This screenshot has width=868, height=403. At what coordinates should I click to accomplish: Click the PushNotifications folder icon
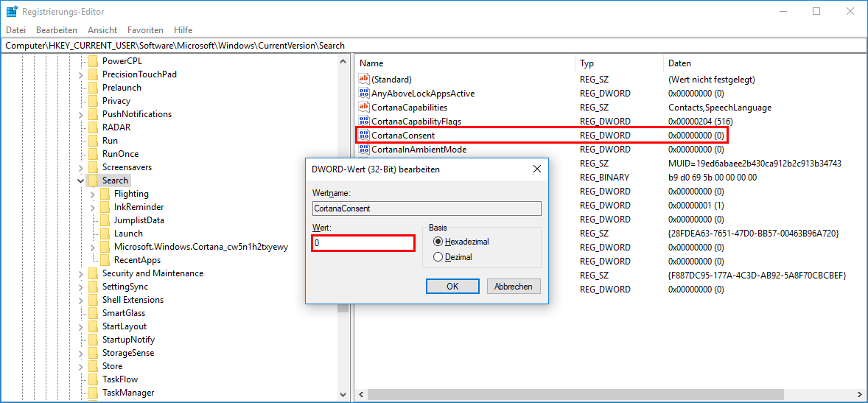point(93,114)
